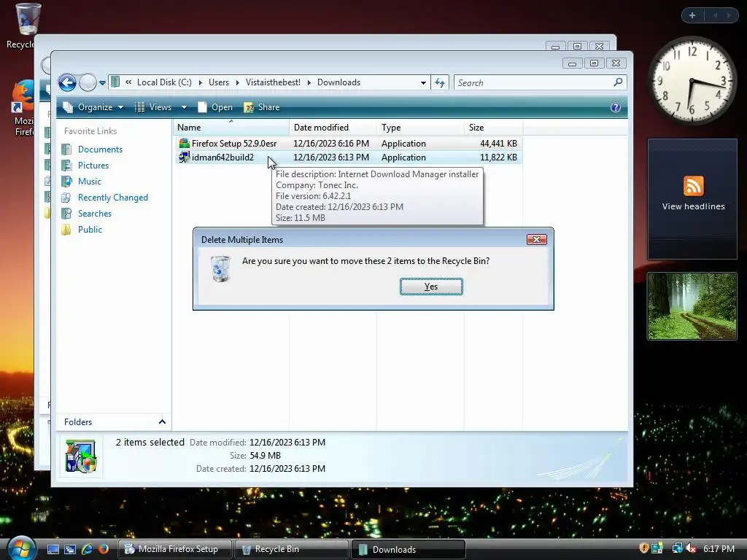Switch to Mozilla Firefox Setup taskbar button
The height and width of the screenshot is (560, 747).
point(175,549)
